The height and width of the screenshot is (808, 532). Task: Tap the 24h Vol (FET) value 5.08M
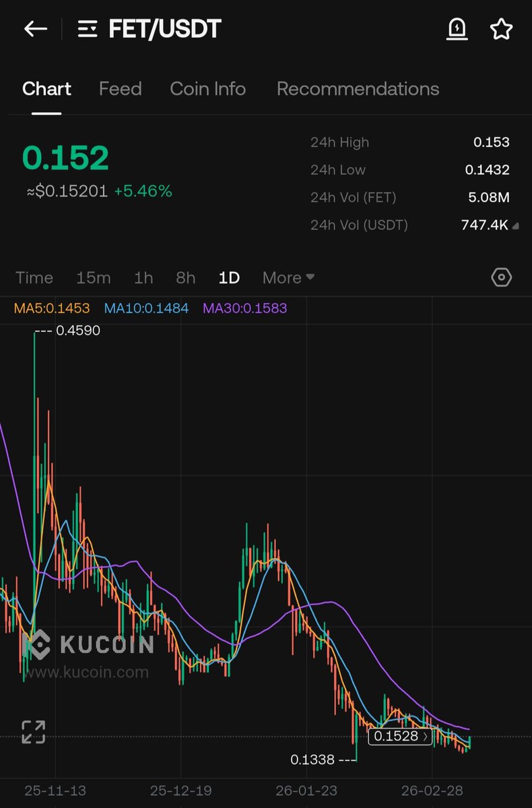(490, 197)
